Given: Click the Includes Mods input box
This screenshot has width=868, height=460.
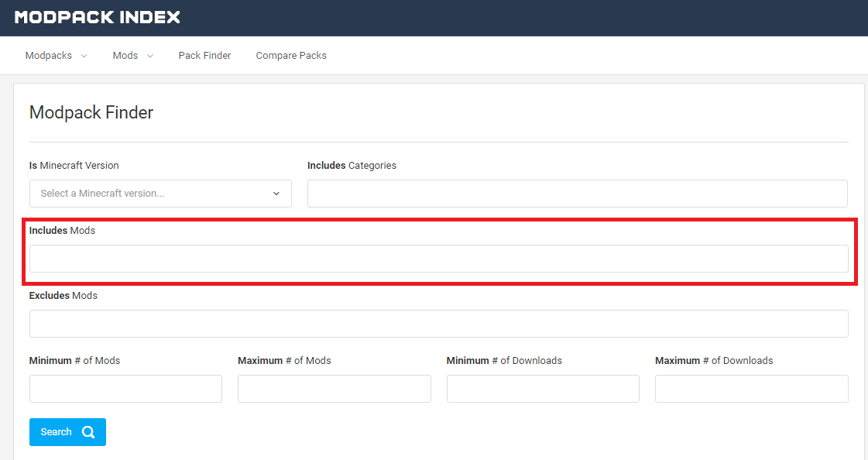Looking at the screenshot, I should click(438, 259).
